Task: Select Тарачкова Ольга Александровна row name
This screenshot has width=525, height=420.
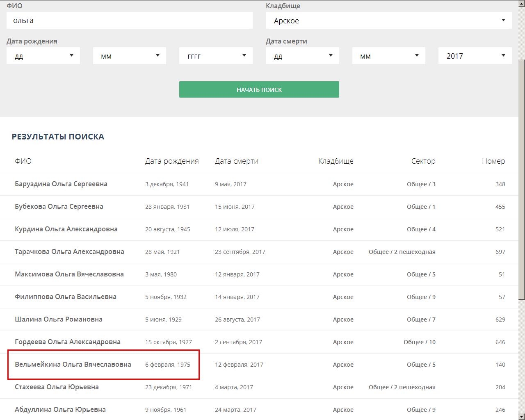Action: tap(69, 252)
